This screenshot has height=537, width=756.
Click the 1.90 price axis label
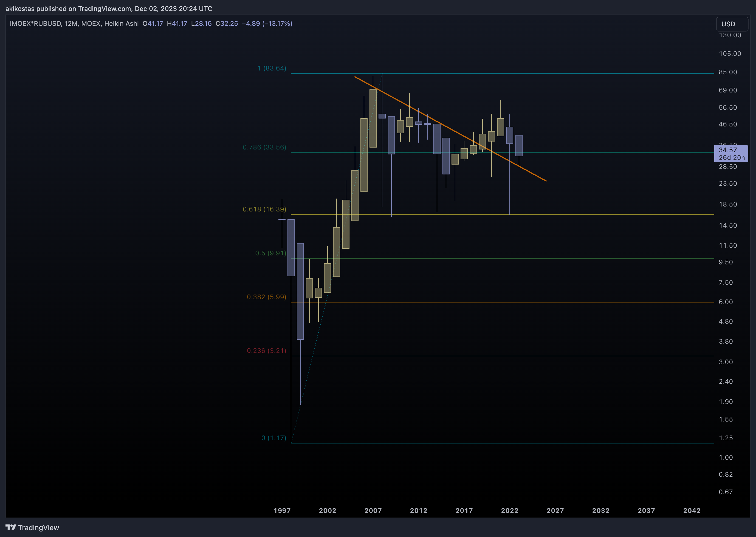726,402
